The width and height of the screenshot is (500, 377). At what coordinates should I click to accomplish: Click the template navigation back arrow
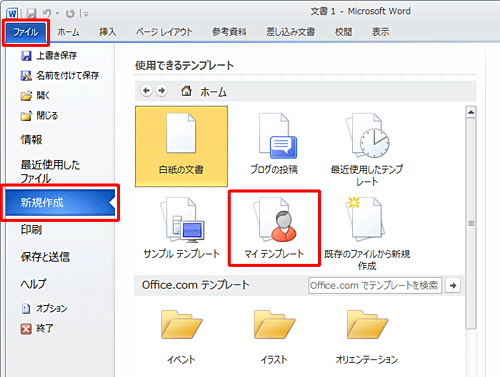point(146,91)
